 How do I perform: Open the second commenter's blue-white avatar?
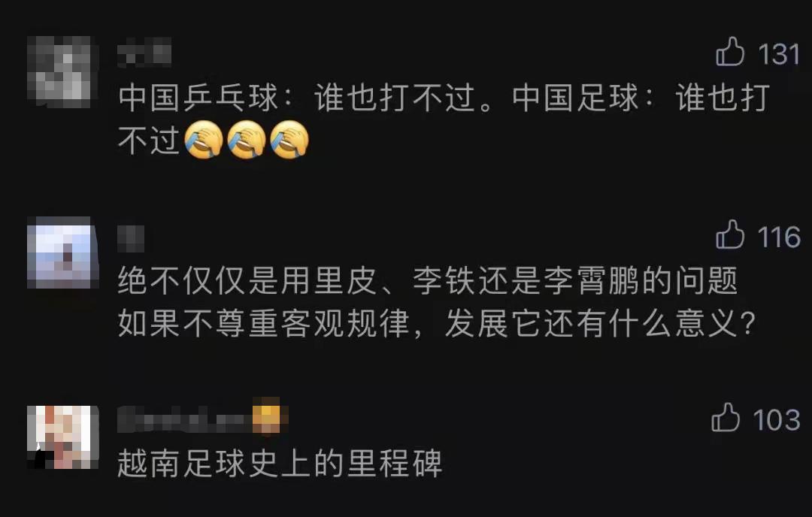coord(62,253)
